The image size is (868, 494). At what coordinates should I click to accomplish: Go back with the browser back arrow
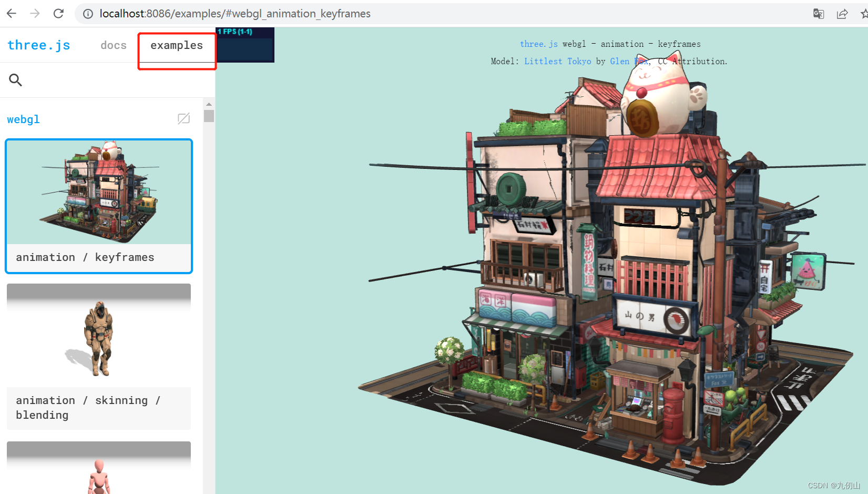[x=12, y=13]
